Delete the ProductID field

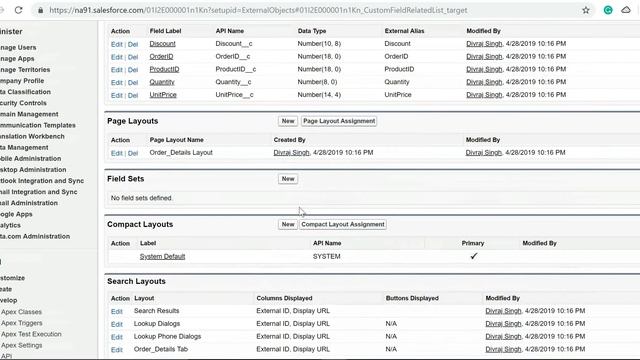(133, 70)
